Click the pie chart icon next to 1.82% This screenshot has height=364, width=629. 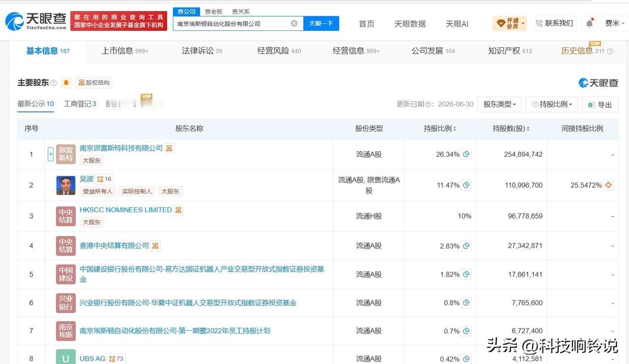click(x=466, y=274)
